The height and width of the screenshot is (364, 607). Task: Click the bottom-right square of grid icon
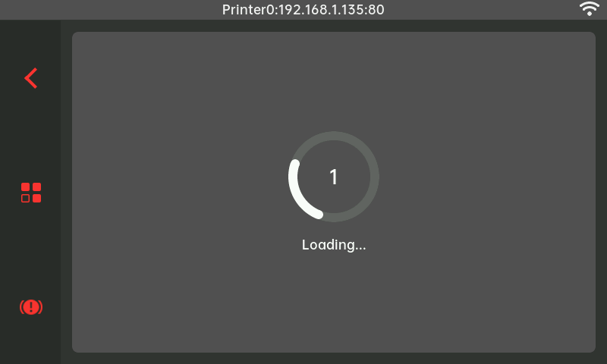tap(36, 199)
